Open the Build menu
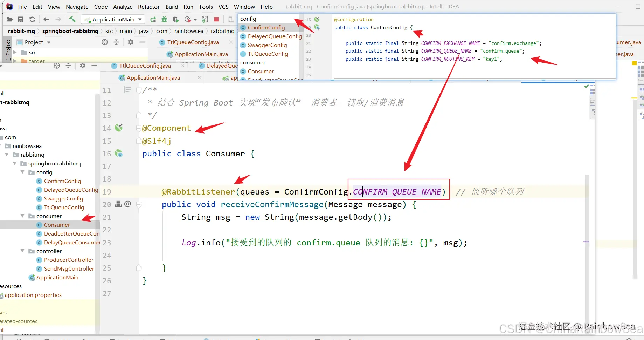 pyautogui.click(x=172, y=7)
